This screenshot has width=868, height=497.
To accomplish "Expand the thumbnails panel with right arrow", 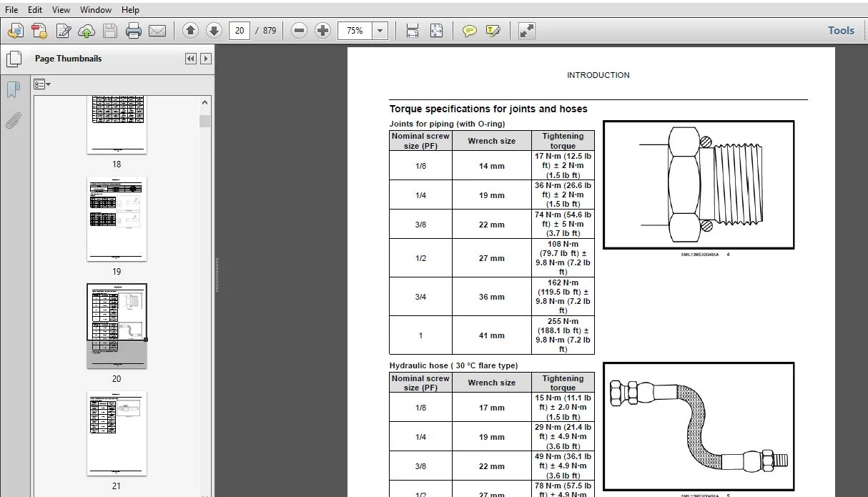I will click(206, 59).
